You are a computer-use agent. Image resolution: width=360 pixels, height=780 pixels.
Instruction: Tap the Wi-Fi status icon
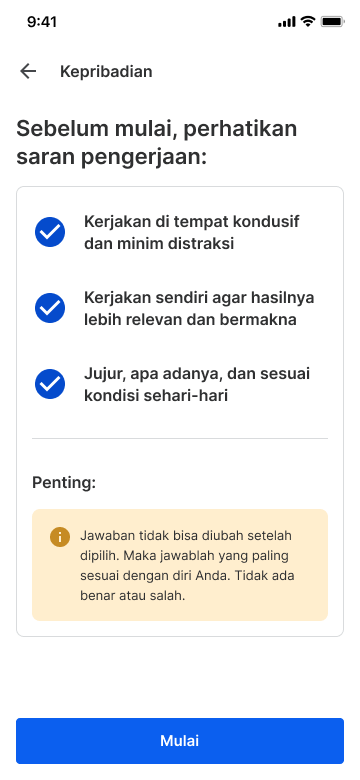pos(308,21)
